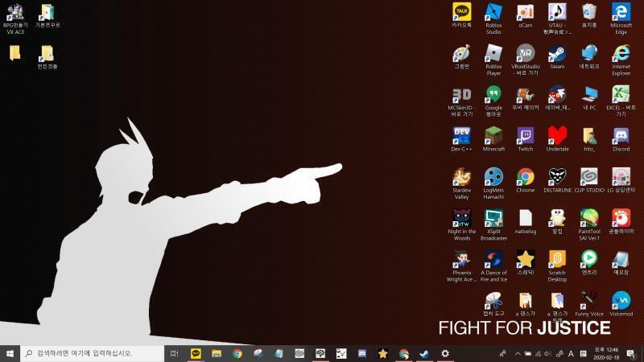
Task: Select the Dev-C++ desktop shortcut
Action: pyautogui.click(x=461, y=139)
